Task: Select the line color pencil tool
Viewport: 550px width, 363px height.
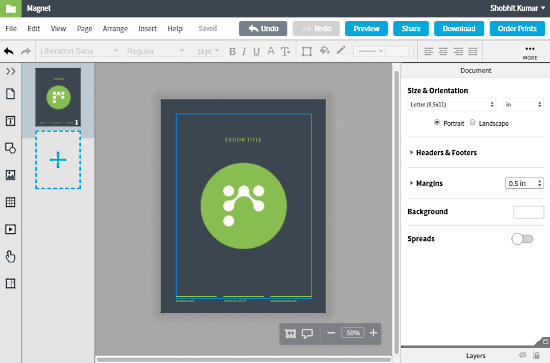Action: [341, 51]
